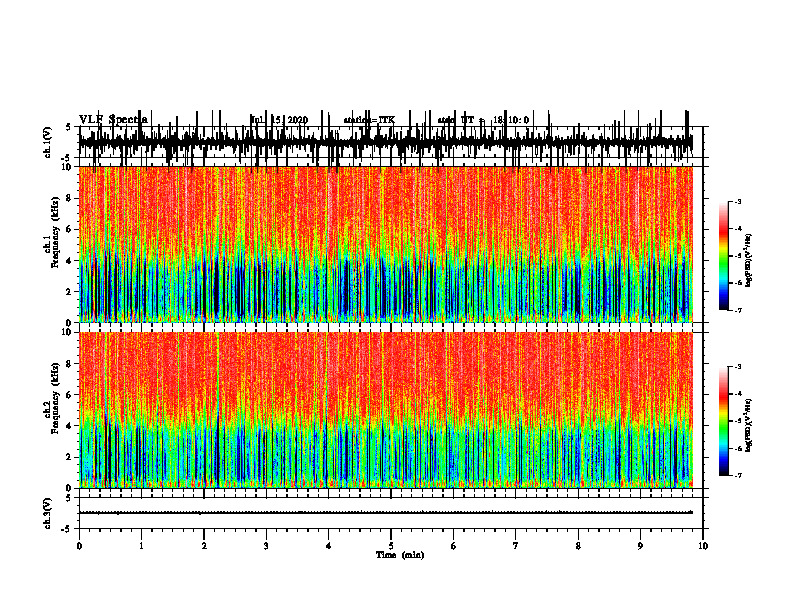
Task: Click the ch.1(V) waveform axis label
Action: 48,142
